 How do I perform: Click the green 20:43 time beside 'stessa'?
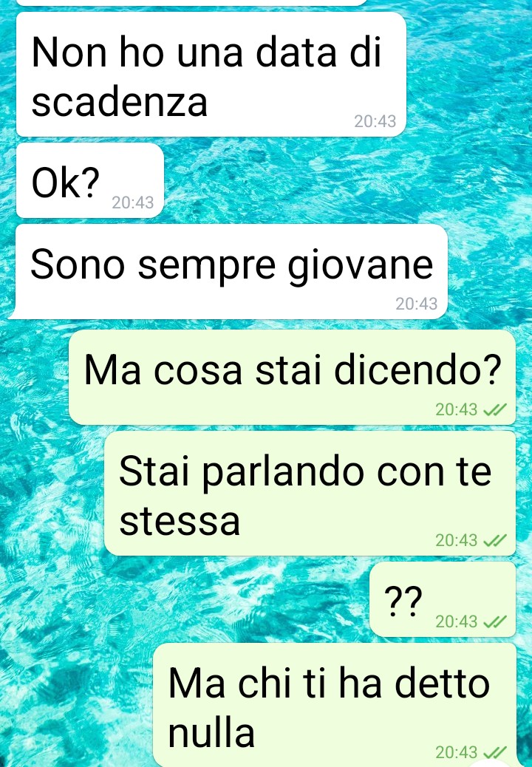point(456,540)
